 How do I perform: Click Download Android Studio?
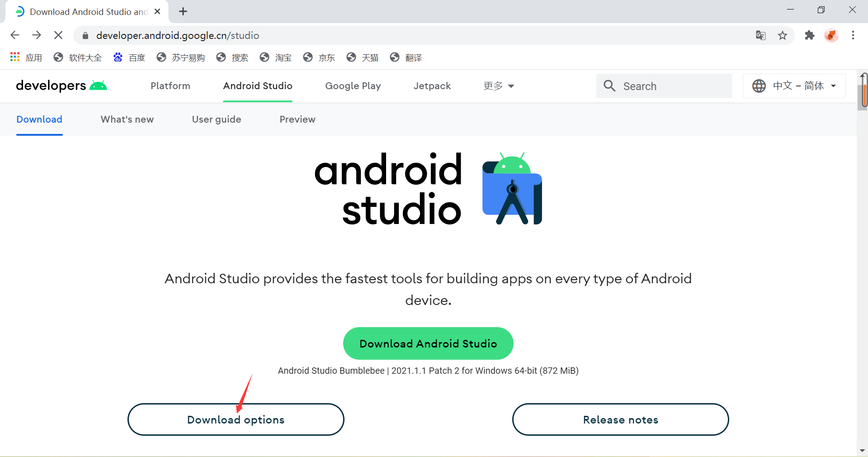(428, 343)
